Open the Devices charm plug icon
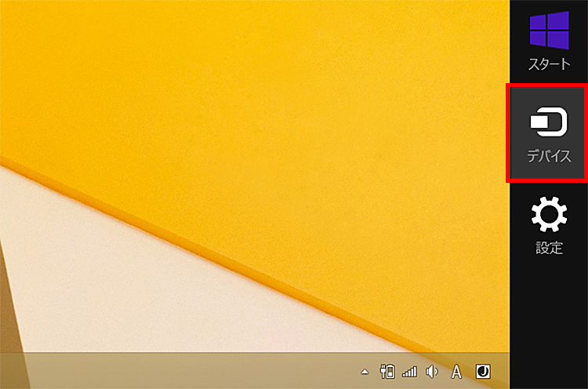The image size is (588, 389). point(549,122)
